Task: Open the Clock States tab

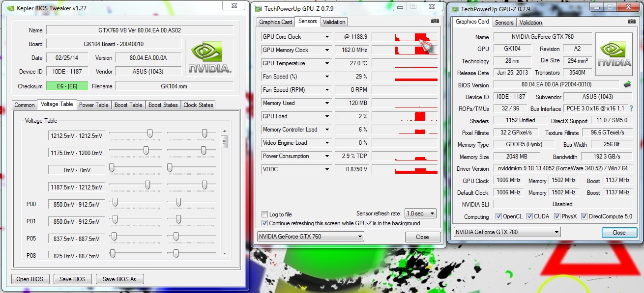Action: pos(199,105)
